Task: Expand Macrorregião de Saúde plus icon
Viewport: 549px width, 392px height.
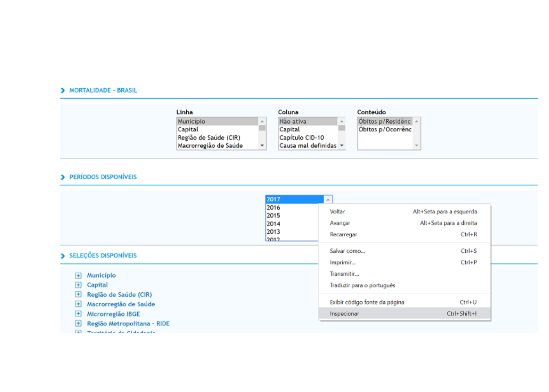Action: tap(78, 304)
